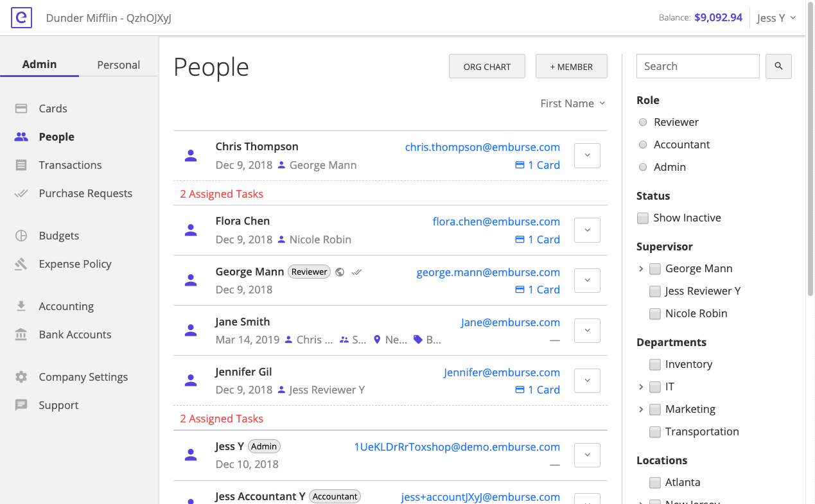
Task: Open Expense Policy in the sidebar
Action: point(75,264)
